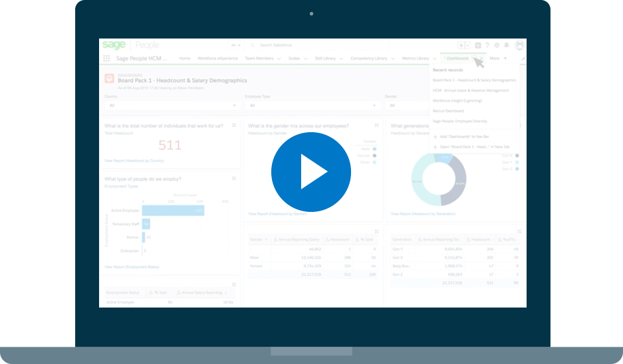Click View Report (Headcount by Country) link
The image size is (623, 364).
(134, 161)
